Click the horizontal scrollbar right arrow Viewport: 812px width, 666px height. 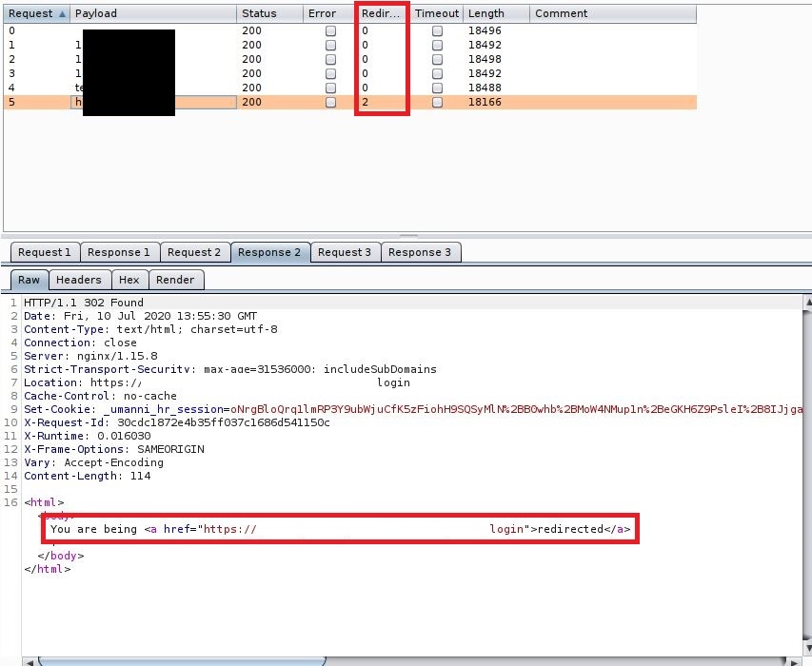pos(792,662)
